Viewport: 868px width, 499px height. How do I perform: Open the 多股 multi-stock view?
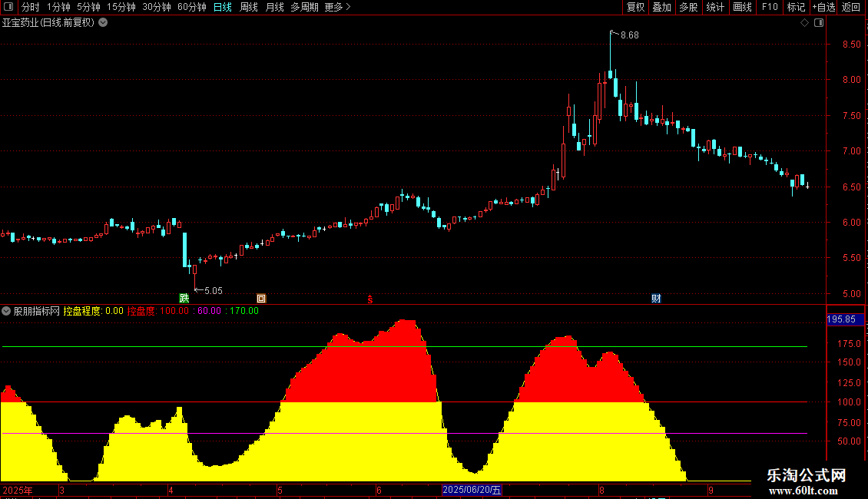pyautogui.click(x=689, y=7)
